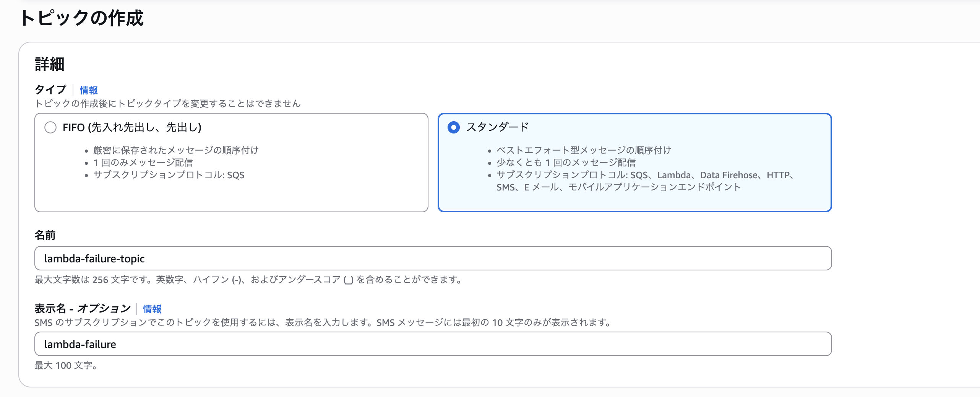Click the タイプ field label
The height and width of the screenshot is (397, 980).
click(x=50, y=90)
